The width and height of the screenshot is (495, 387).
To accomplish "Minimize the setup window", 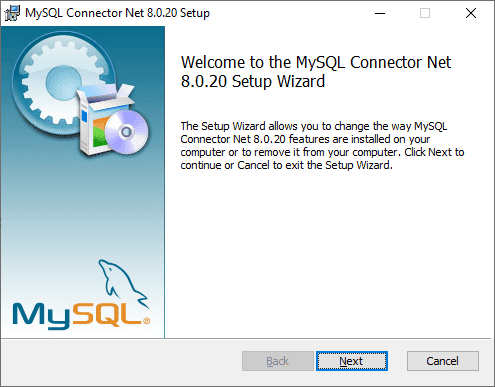I will [380, 13].
